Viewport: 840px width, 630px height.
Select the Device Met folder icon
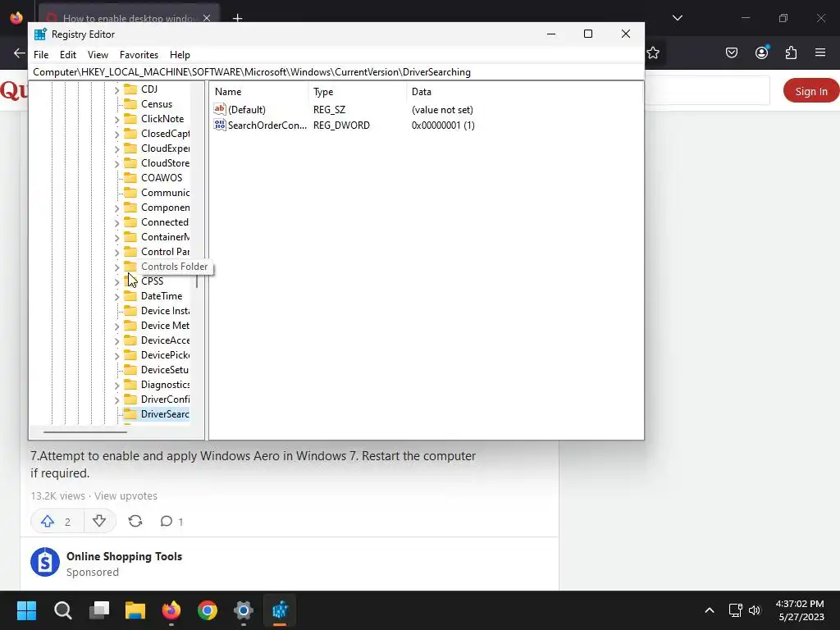pyautogui.click(x=130, y=325)
